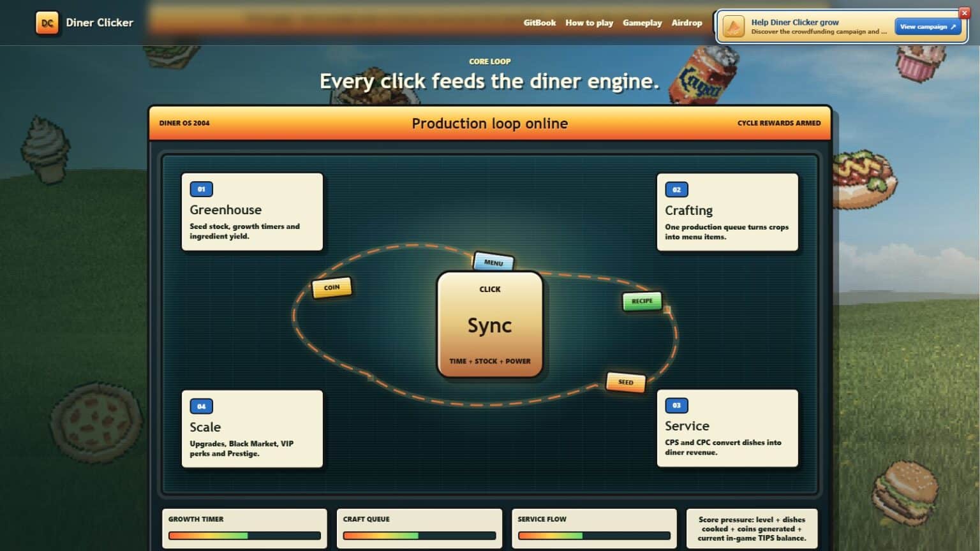Open the Greenhouse card
Screen dimensions: 980x551
pyautogui.click(x=252, y=212)
